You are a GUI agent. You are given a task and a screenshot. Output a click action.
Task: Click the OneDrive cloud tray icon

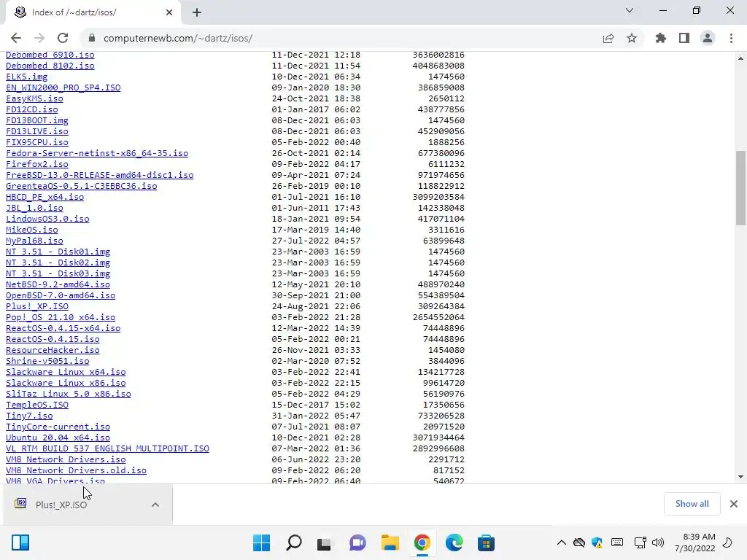[578, 542]
